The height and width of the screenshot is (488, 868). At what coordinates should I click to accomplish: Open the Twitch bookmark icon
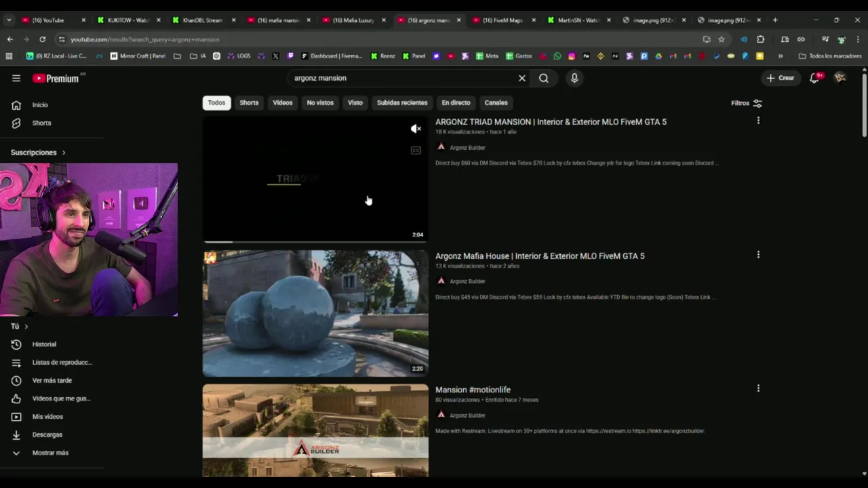click(x=290, y=56)
